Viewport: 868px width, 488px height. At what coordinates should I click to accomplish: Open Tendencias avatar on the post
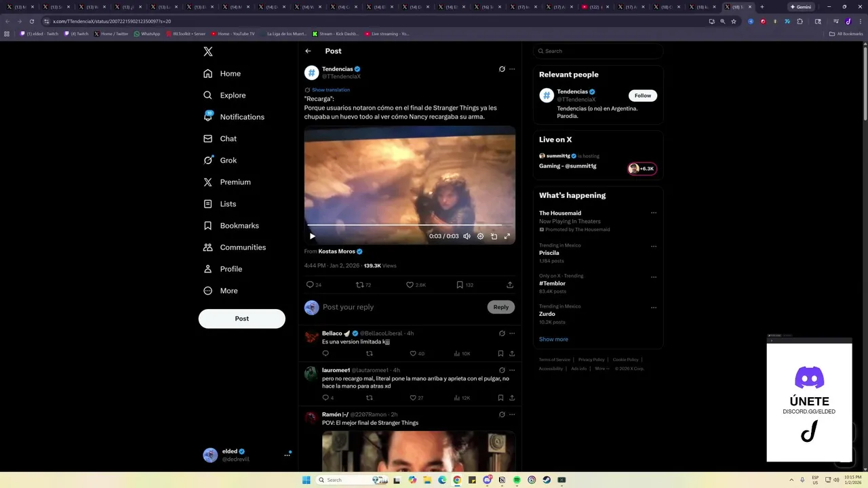tap(311, 73)
